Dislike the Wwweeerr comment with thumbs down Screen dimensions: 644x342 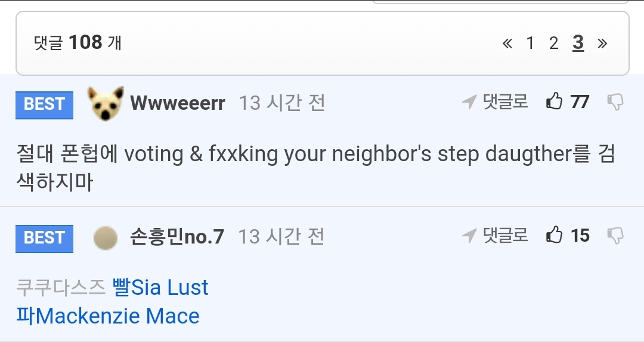click(615, 102)
